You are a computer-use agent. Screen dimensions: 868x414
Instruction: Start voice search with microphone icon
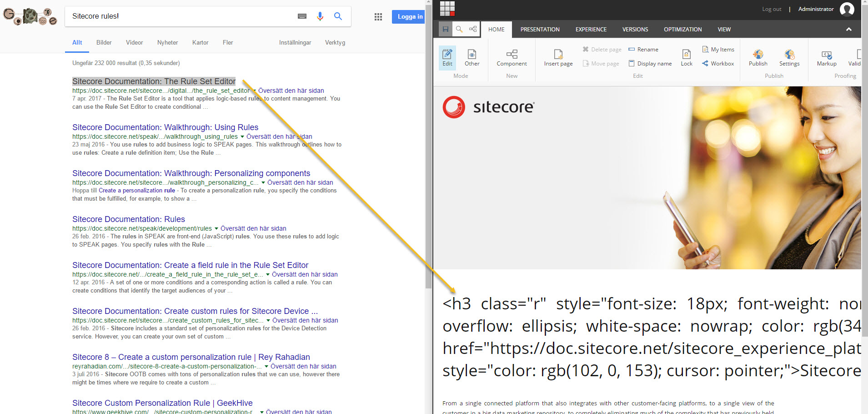pyautogui.click(x=320, y=16)
